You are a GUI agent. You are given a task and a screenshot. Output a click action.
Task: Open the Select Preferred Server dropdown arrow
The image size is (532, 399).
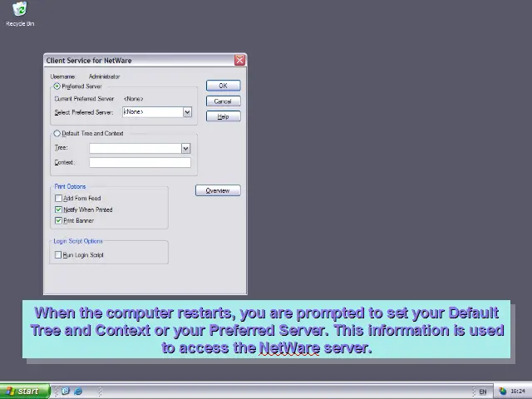click(187, 112)
